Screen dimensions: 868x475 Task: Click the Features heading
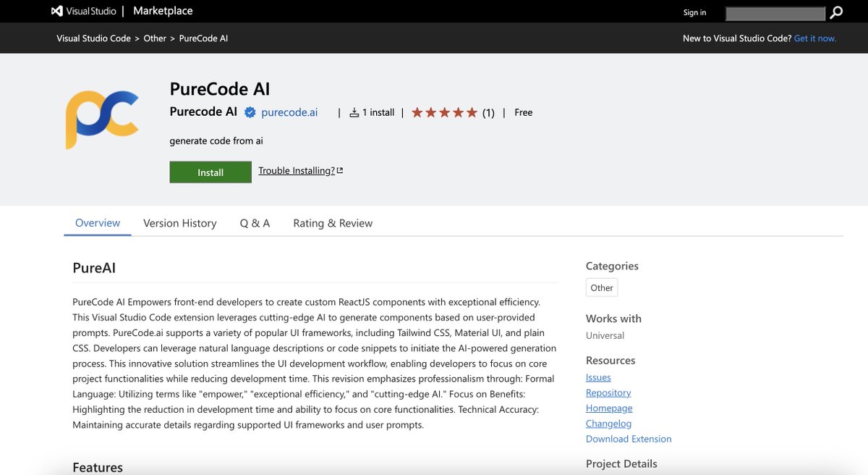pos(98,467)
